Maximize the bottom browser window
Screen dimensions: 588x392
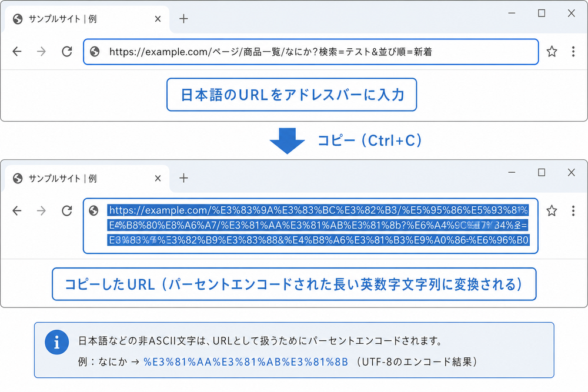[x=542, y=172]
